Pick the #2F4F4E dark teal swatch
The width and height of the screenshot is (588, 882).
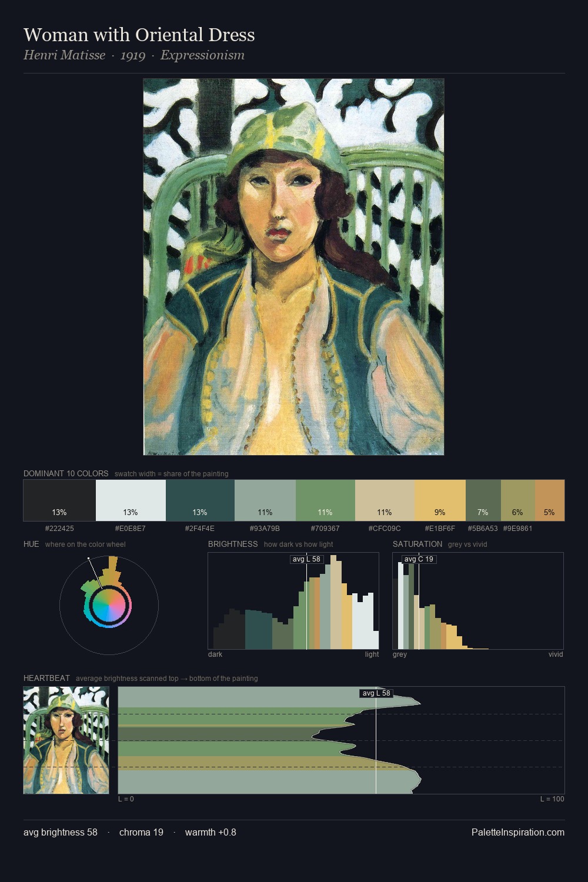pyautogui.click(x=200, y=500)
